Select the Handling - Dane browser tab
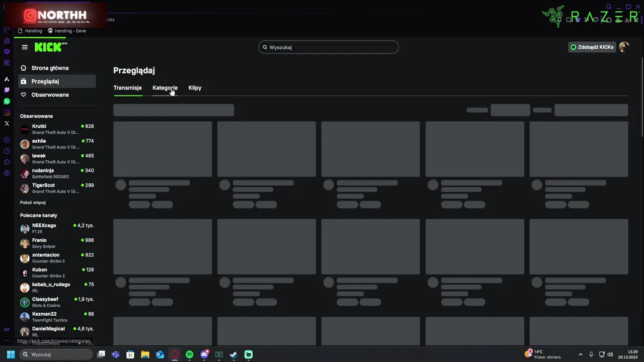The width and height of the screenshot is (644, 362). click(x=67, y=31)
